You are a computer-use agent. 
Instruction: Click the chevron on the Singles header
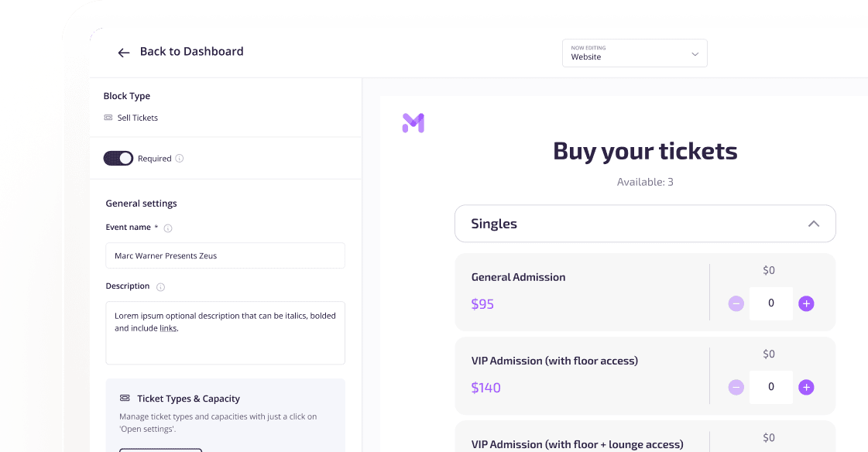tap(813, 223)
